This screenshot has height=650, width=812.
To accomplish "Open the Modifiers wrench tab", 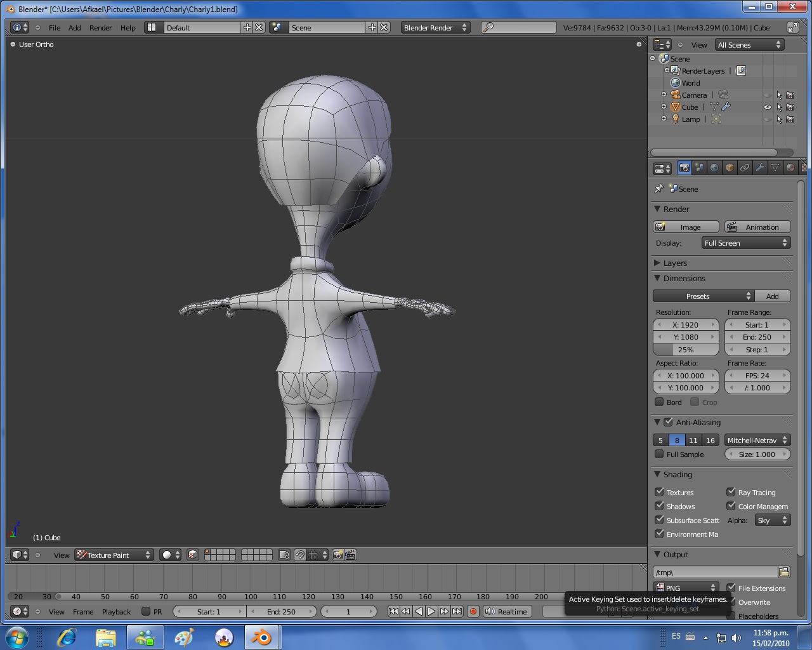I will pyautogui.click(x=760, y=168).
